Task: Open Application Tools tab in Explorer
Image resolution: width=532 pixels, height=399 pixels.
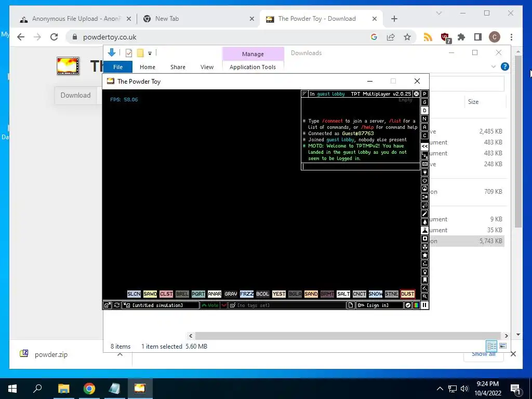Action: click(x=252, y=67)
